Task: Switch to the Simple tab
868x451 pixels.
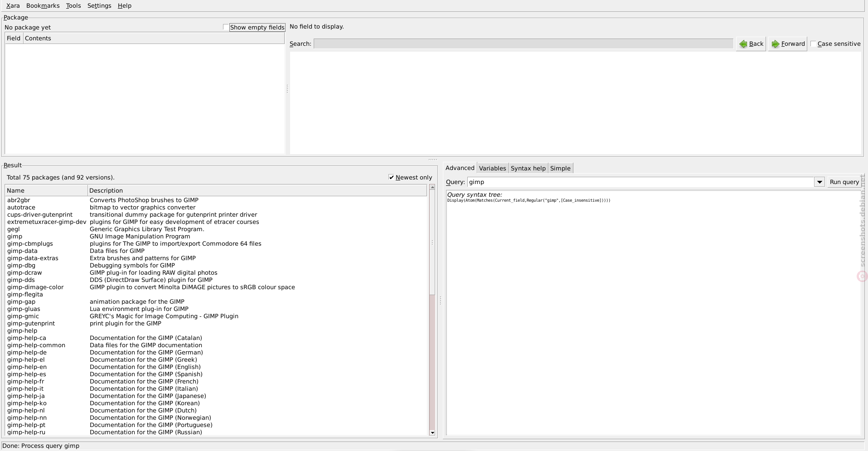Action: click(560, 168)
